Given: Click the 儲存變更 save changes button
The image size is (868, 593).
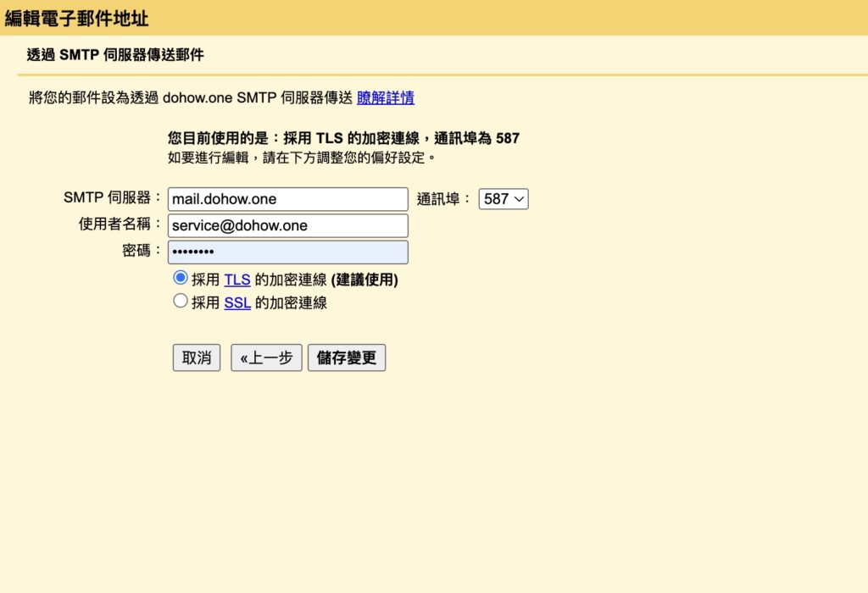Looking at the screenshot, I should tap(347, 357).
